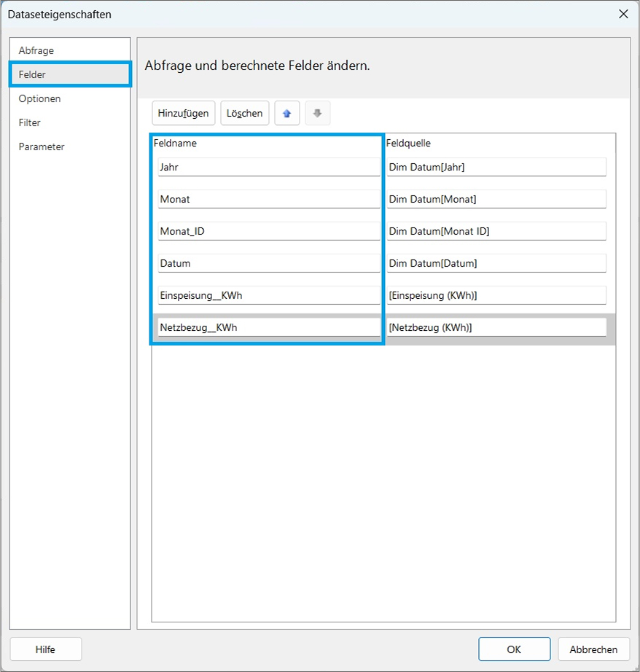Edit the Dim Datum[Monat] field source
Screen dimensions: 640x672
(x=496, y=199)
